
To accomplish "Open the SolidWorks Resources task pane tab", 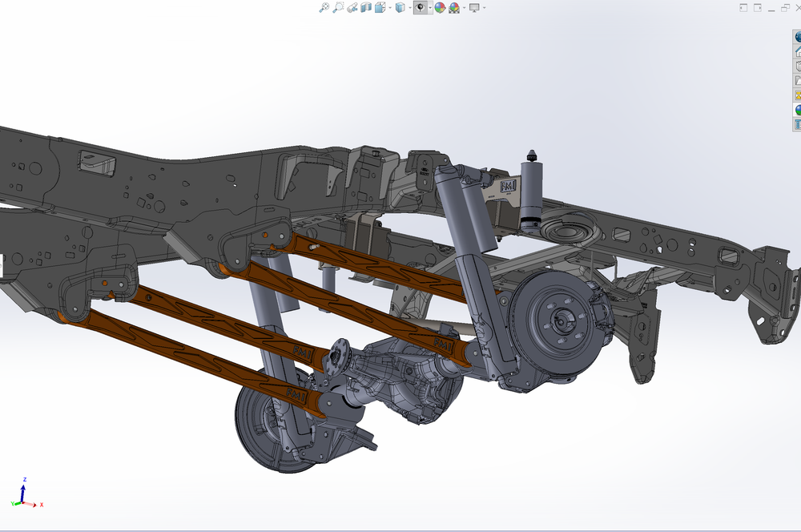I will click(x=795, y=37).
